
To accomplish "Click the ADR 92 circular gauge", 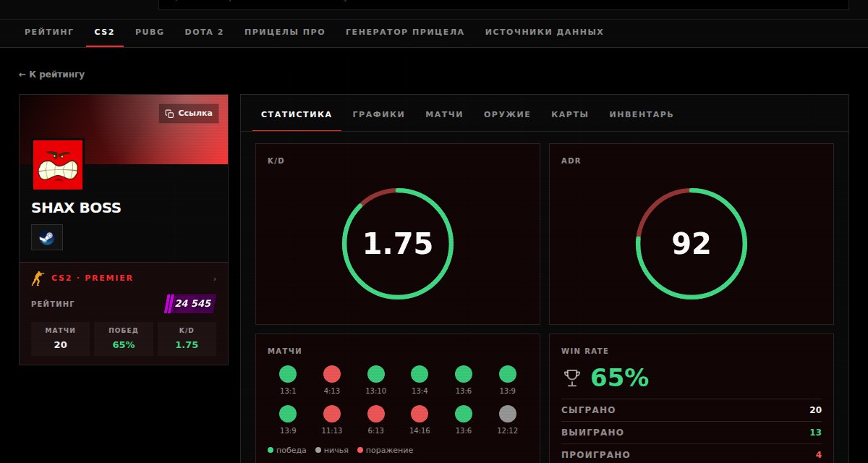I will coord(692,244).
